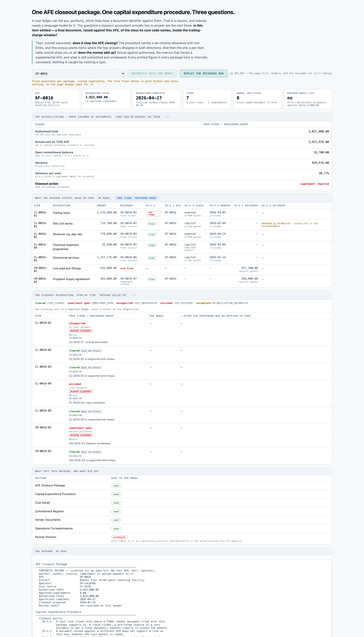Click 'none filed' in Line pipe and fittings row

click(127, 268)
